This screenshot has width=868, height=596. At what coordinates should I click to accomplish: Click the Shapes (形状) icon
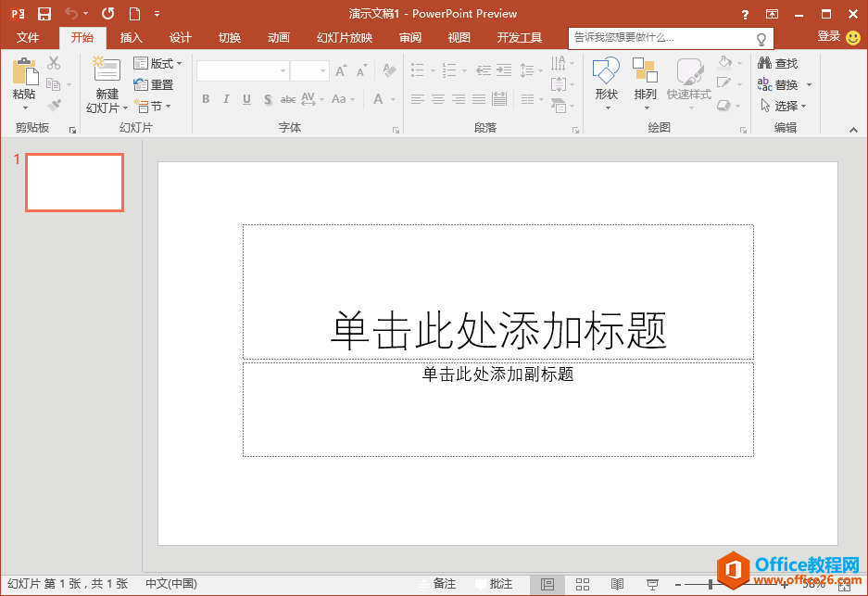pyautogui.click(x=606, y=70)
